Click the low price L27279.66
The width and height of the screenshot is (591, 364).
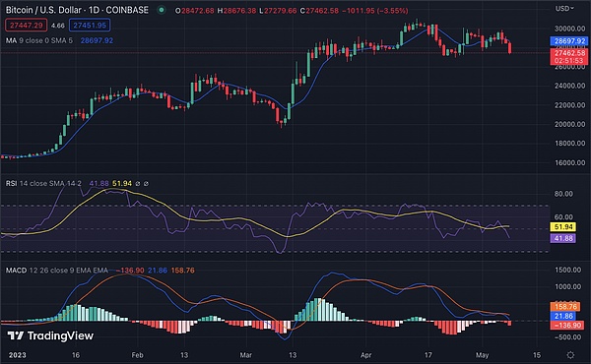pos(278,11)
